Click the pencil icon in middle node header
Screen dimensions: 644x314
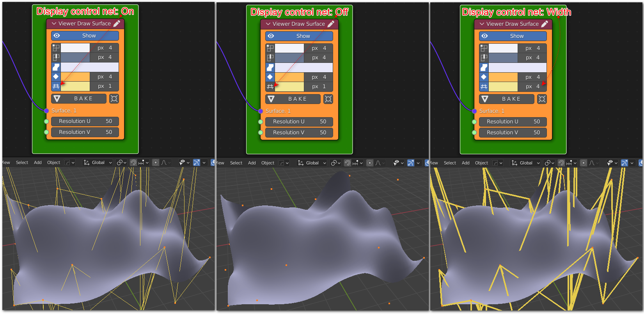331,24
